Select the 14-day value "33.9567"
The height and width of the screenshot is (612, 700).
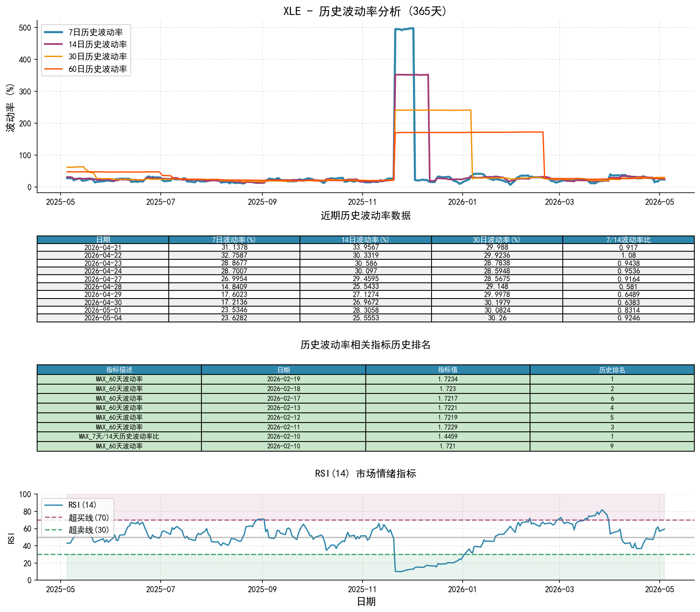click(366, 248)
